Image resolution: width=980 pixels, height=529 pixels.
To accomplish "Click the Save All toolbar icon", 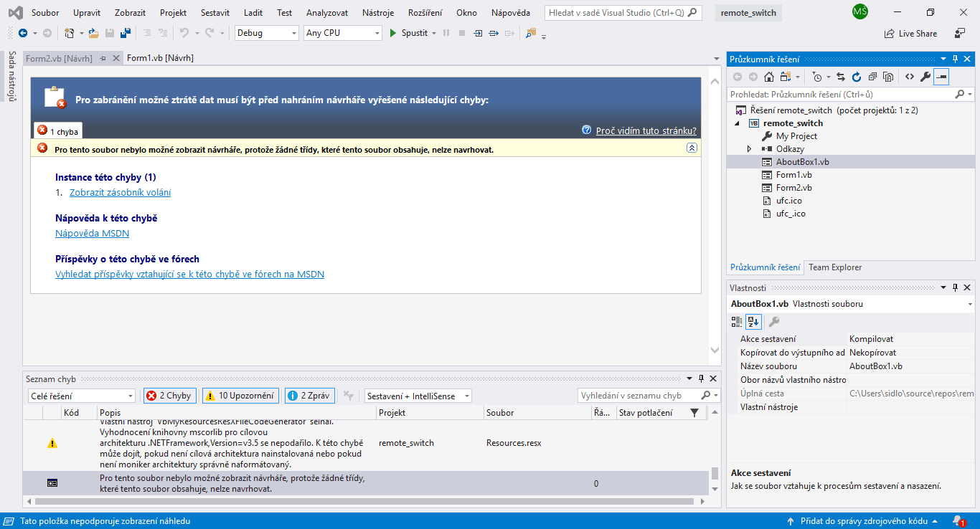I will [x=125, y=33].
